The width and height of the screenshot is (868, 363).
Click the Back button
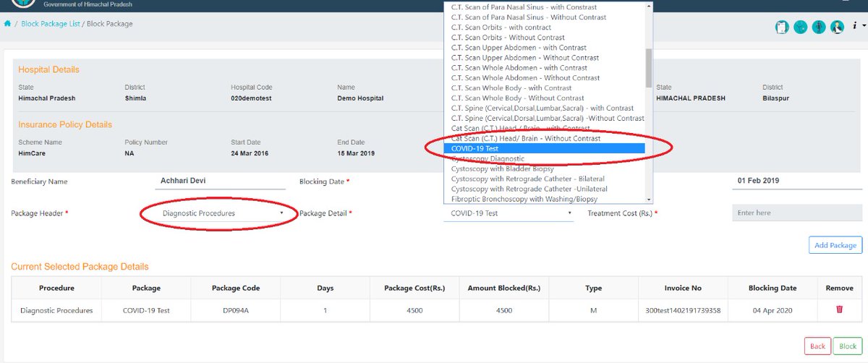817,346
